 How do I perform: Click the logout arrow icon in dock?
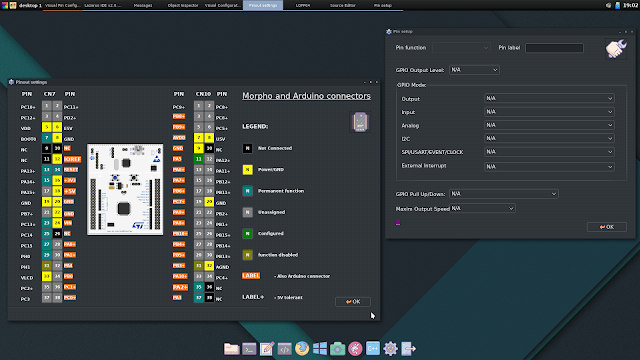click(x=408, y=349)
